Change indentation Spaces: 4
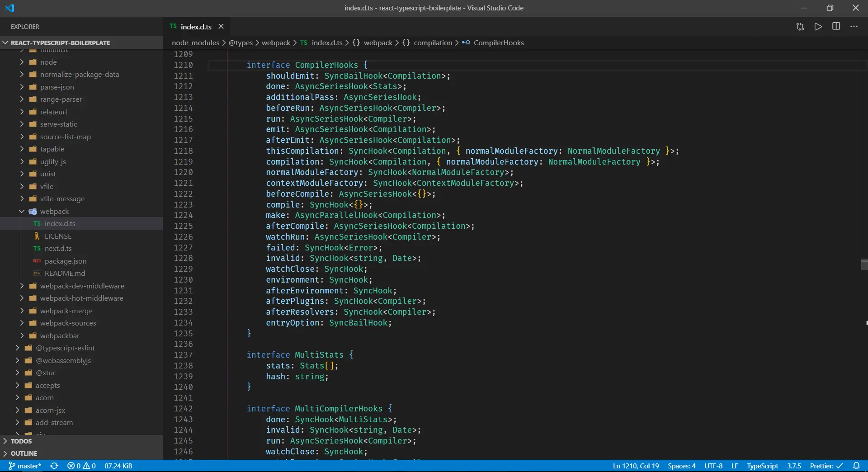The width and height of the screenshot is (868, 472). coord(682,466)
